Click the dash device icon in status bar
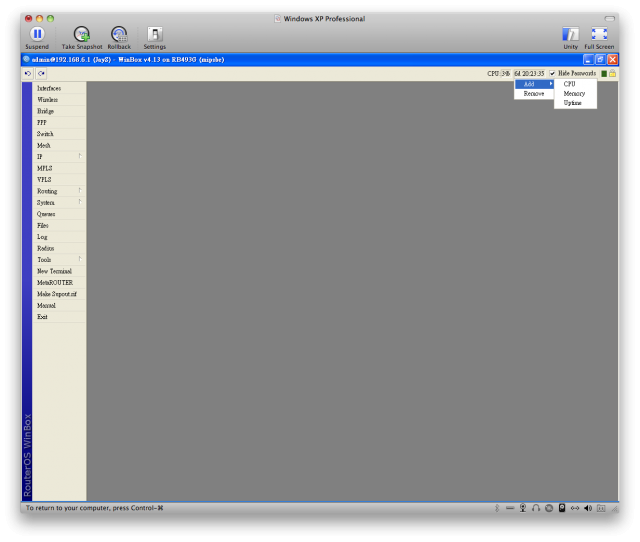 (x=510, y=508)
